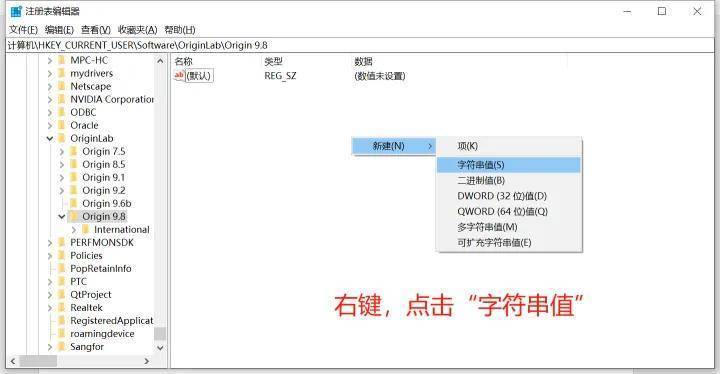Click the Oracle folder icon

pyautogui.click(x=62, y=125)
